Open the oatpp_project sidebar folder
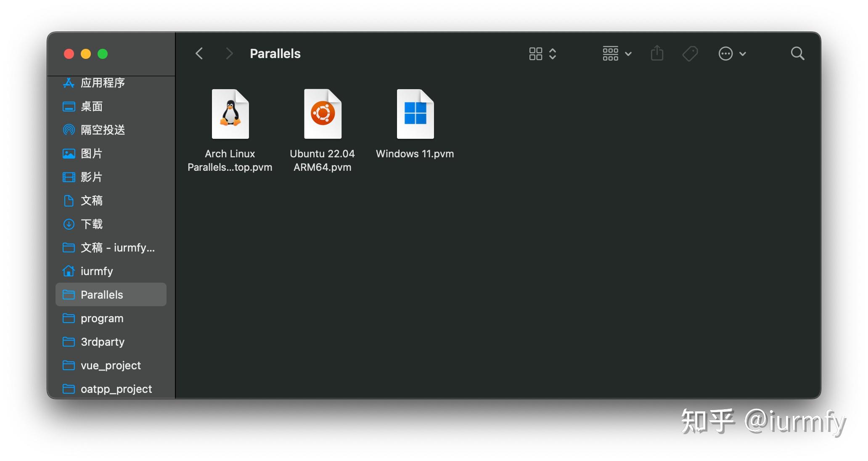 point(116,389)
